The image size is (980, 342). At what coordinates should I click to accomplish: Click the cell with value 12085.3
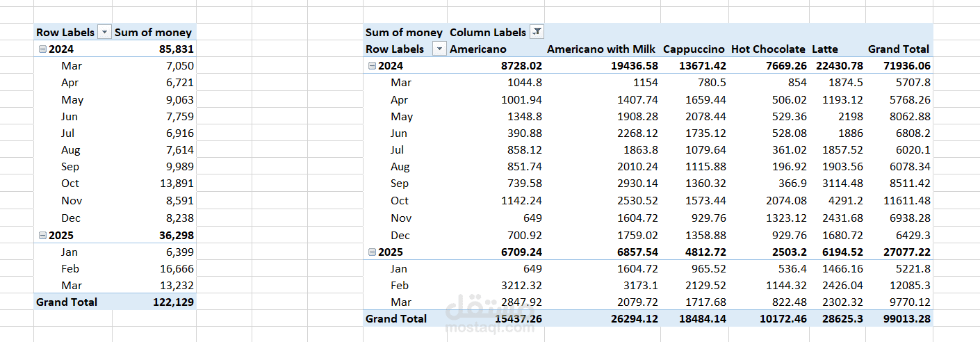(910, 285)
